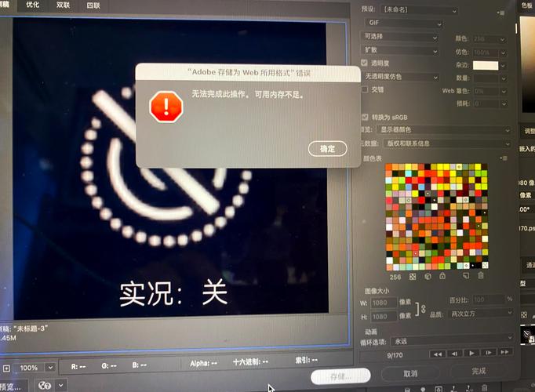This screenshot has width=535, height=392.
Task: Open the 显示器颜色 preview dropdown
Action: [444, 130]
